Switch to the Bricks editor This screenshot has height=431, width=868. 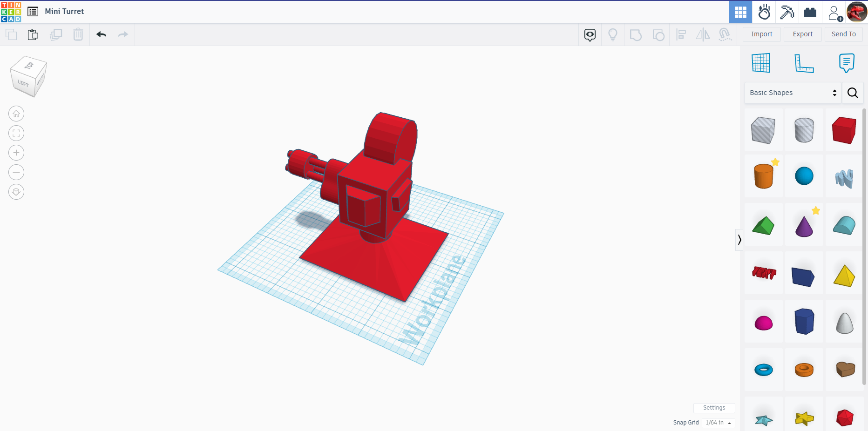pos(810,12)
